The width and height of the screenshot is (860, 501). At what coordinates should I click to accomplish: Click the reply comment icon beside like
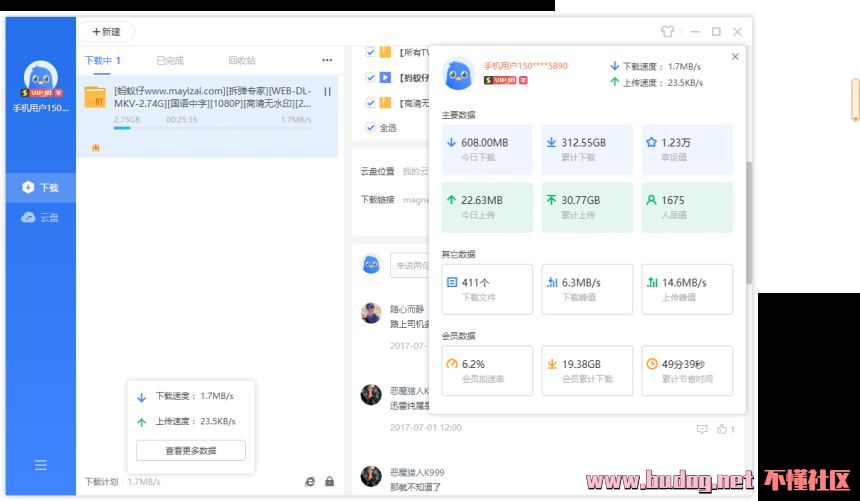tap(702, 429)
